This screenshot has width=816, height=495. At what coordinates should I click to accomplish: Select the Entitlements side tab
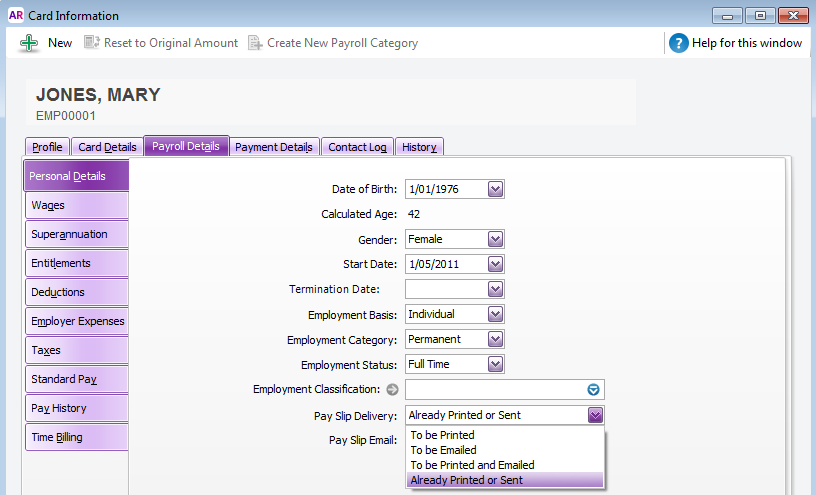(76, 264)
